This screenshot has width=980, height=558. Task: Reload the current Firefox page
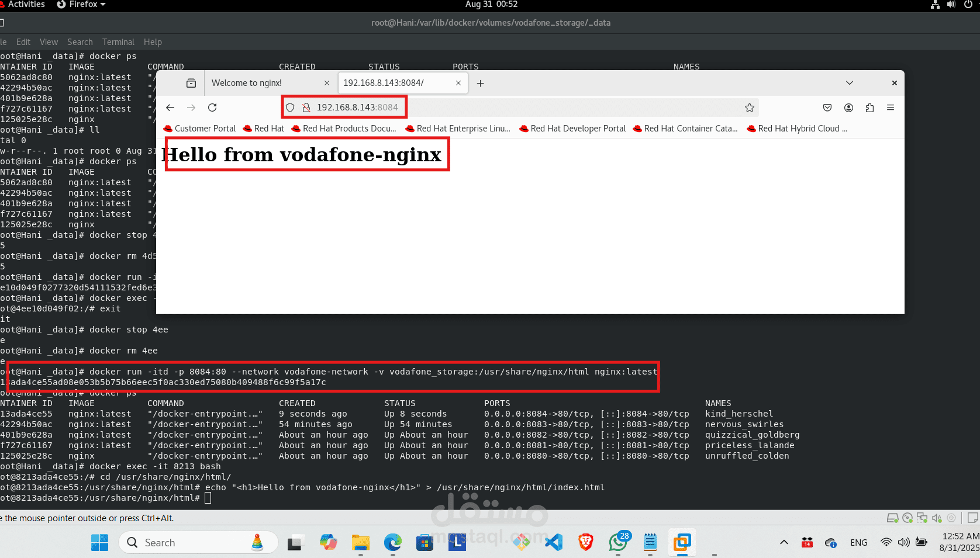pyautogui.click(x=212, y=108)
